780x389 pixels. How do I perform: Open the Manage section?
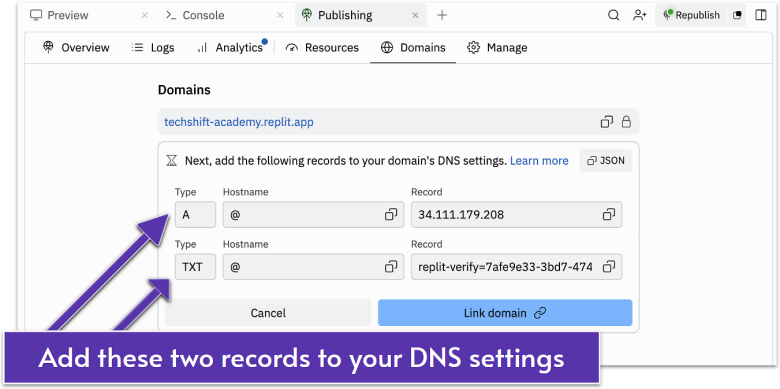click(497, 48)
